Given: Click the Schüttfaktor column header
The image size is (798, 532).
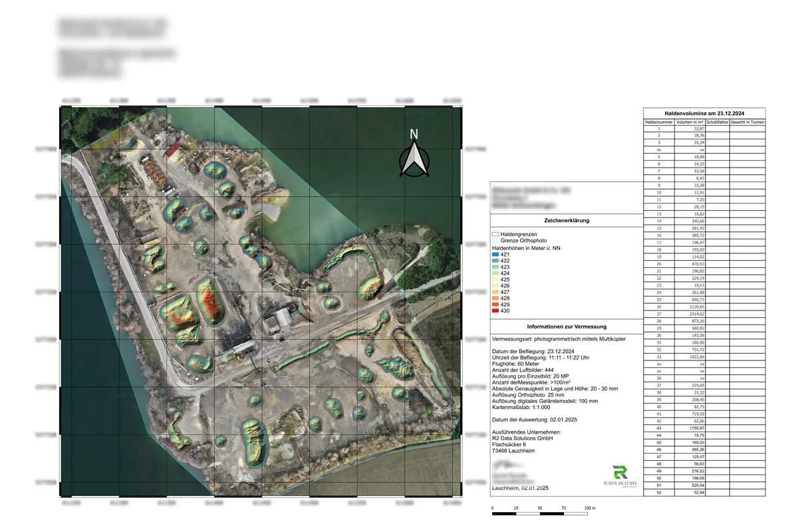Looking at the screenshot, I should [718, 122].
